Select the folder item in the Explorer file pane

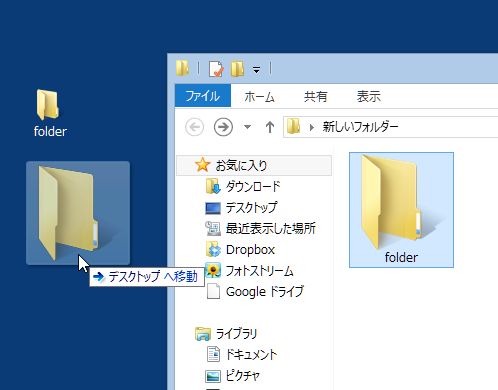401,210
